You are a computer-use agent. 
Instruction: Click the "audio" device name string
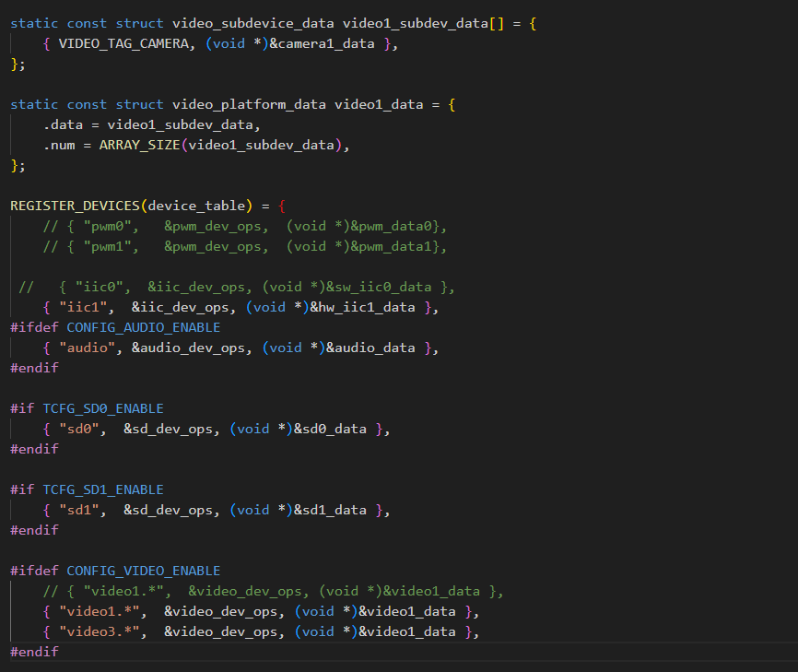pyautogui.click(x=87, y=348)
